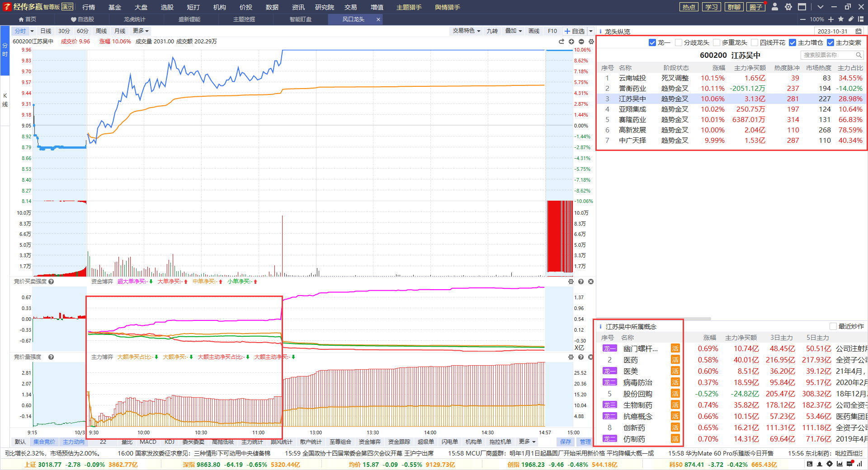Open the user account icon
Image resolution: width=868 pixels, height=470 pixels.
(775, 7)
